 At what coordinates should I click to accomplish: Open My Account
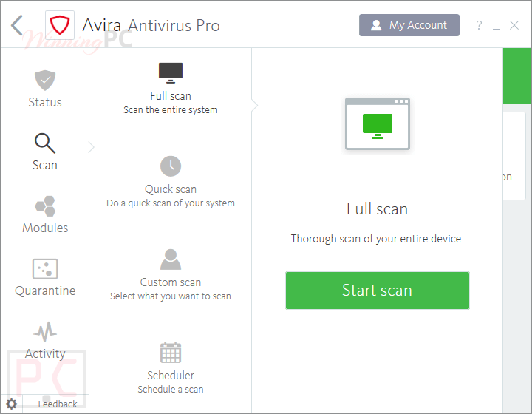(x=409, y=25)
